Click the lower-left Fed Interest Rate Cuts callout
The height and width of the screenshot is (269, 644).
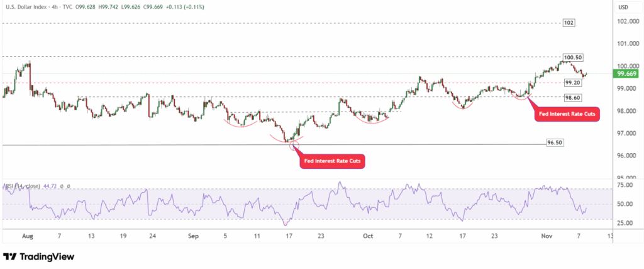(333, 161)
